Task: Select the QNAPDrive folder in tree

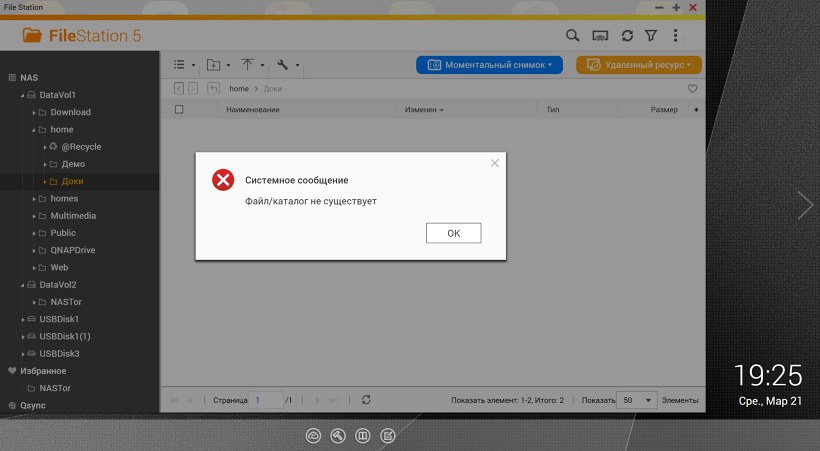Action: pos(72,250)
